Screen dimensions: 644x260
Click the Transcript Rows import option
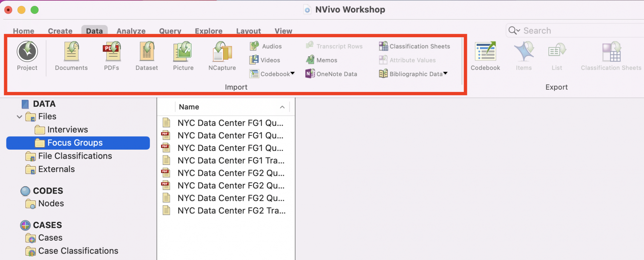[334, 46]
